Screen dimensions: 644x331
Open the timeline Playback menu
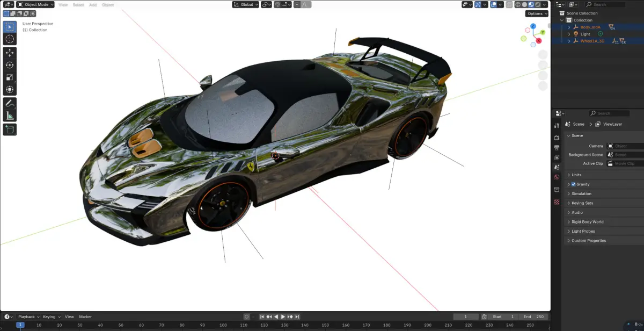pos(28,317)
